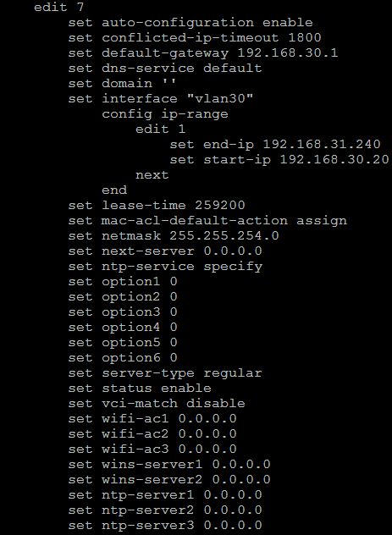Click the 'set option4 0' line
This screenshot has width=392, height=535.
tap(123, 328)
